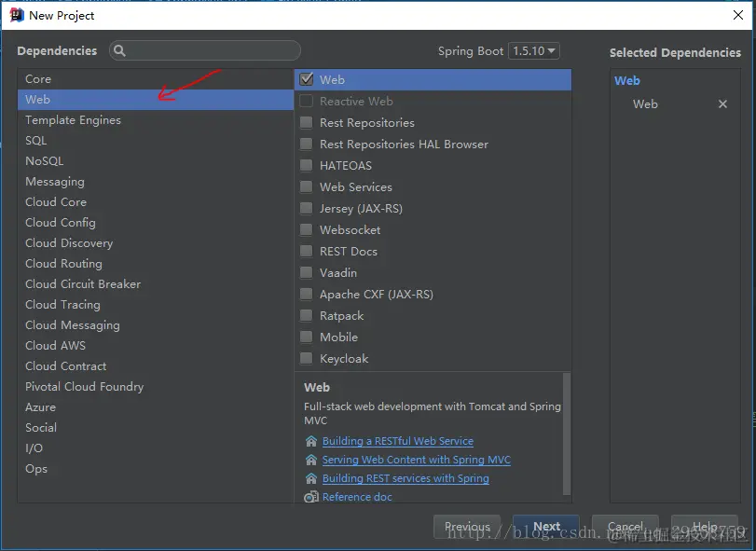
Task: Click the description panel vertical scrollbar
Action: click(567, 434)
